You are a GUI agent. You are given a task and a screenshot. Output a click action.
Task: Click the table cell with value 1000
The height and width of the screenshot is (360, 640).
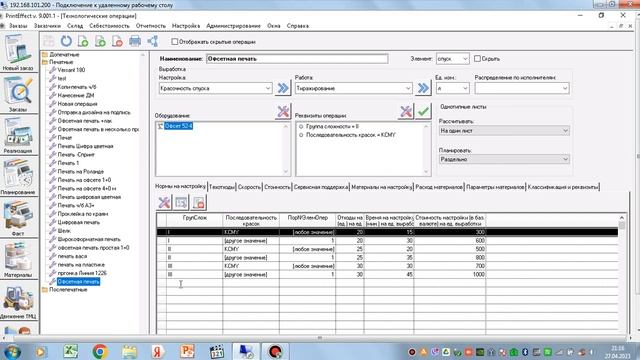point(450,275)
